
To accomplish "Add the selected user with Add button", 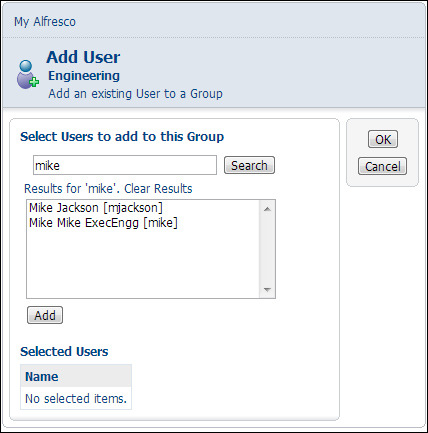I will (45, 315).
